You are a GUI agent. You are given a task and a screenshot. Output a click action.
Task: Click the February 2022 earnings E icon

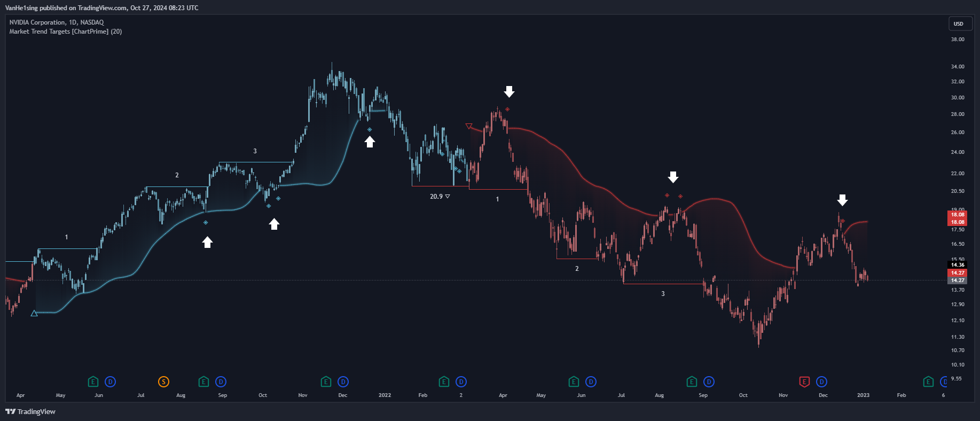click(x=444, y=381)
